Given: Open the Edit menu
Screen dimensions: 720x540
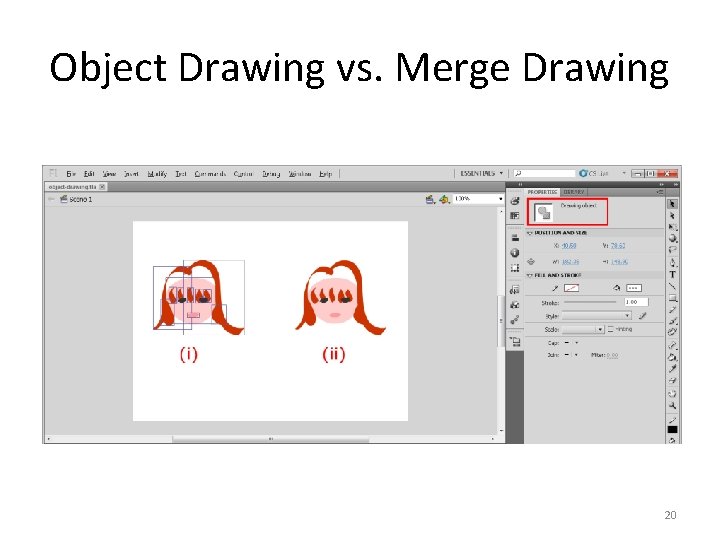Looking at the screenshot, I should [x=89, y=174].
